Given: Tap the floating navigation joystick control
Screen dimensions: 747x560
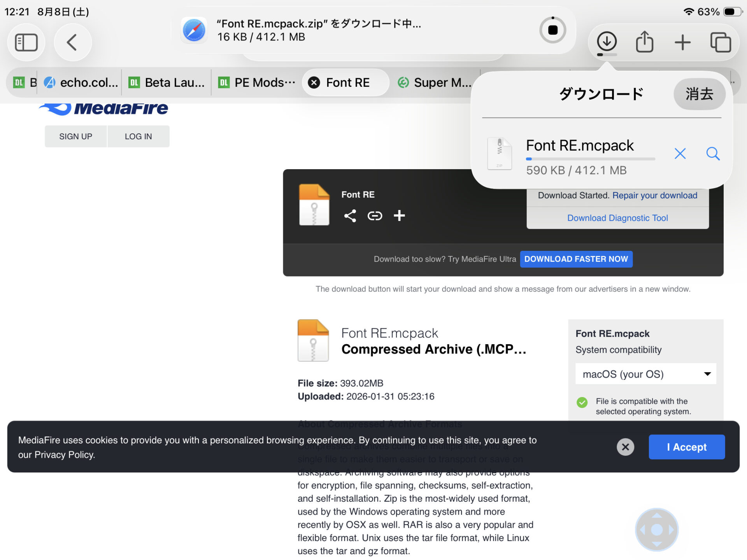Looking at the screenshot, I should pyautogui.click(x=657, y=530).
